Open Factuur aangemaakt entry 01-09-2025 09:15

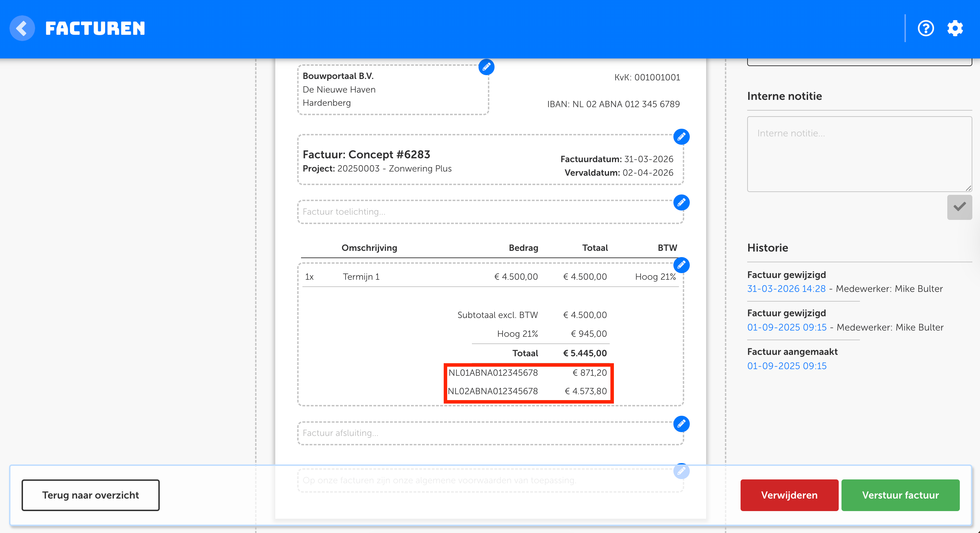787,366
